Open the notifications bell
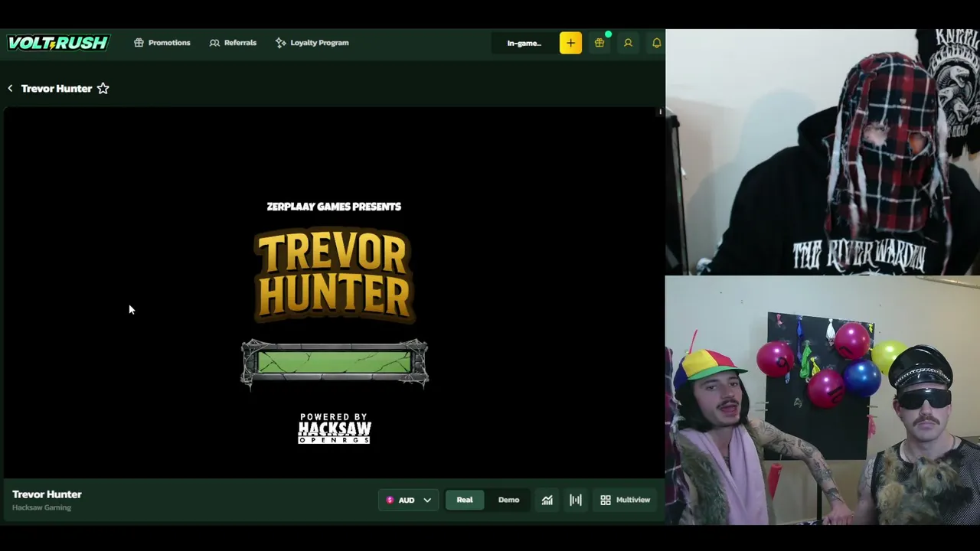The height and width of the screenshot is (551, 980). pos(656,43)
